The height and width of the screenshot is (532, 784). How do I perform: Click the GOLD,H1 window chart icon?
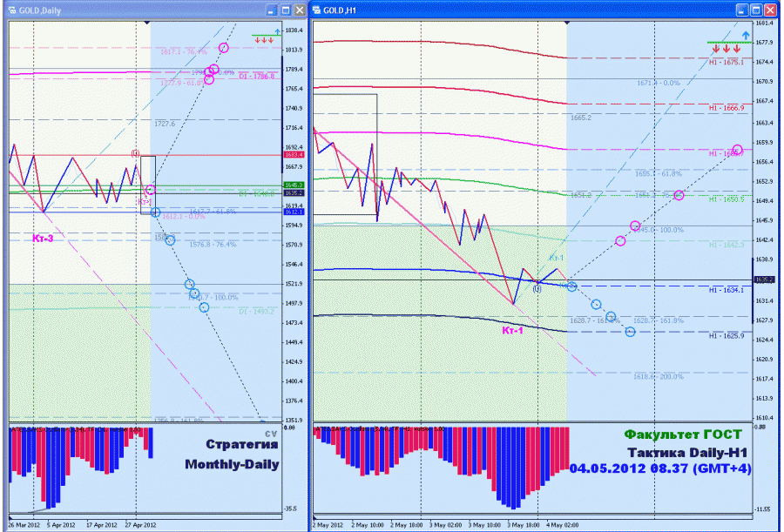click(x=316, y=10)
